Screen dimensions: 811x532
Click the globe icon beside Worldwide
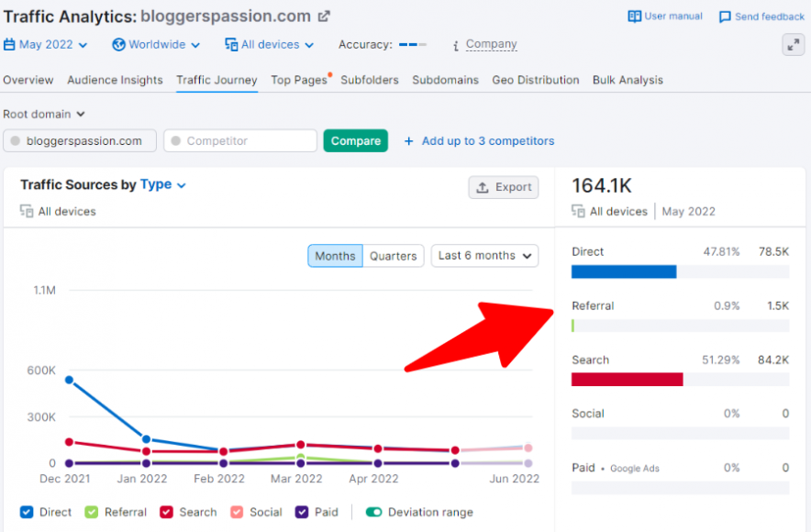click(118, 44)
